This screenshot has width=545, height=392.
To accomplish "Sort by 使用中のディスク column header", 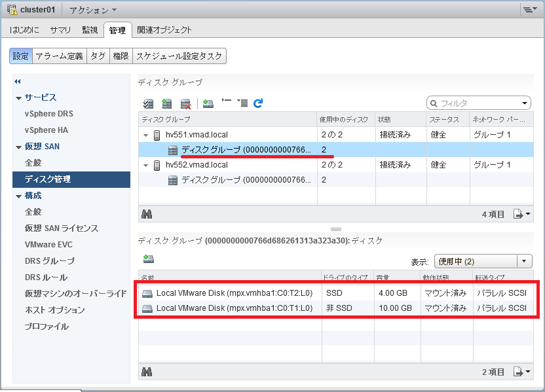I will [x=346, y=120].
